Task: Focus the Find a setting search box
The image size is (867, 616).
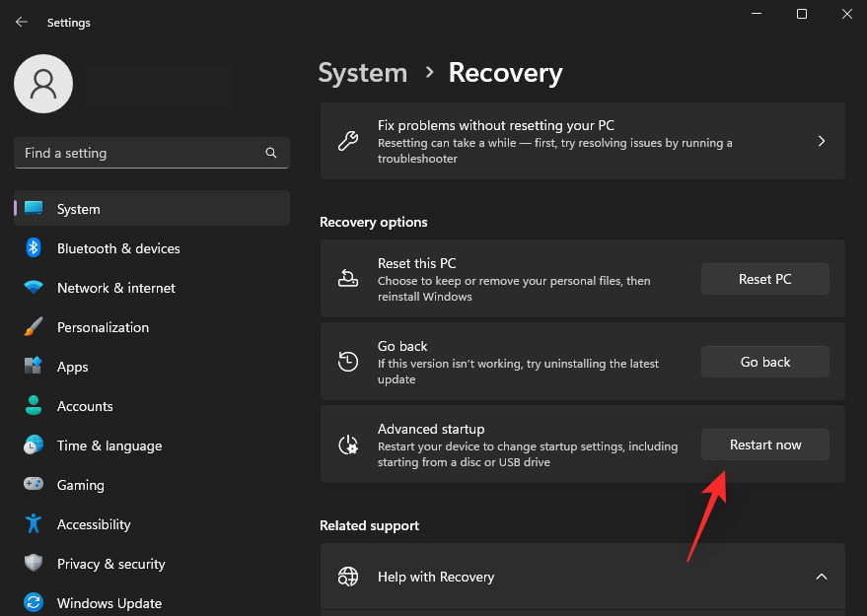Action: (138, 154)
